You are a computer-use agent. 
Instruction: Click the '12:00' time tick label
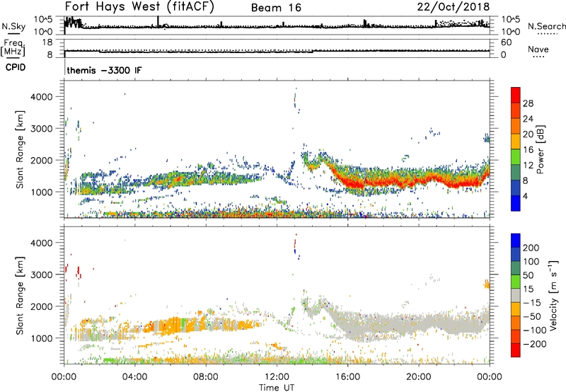(x=277, y=377)
